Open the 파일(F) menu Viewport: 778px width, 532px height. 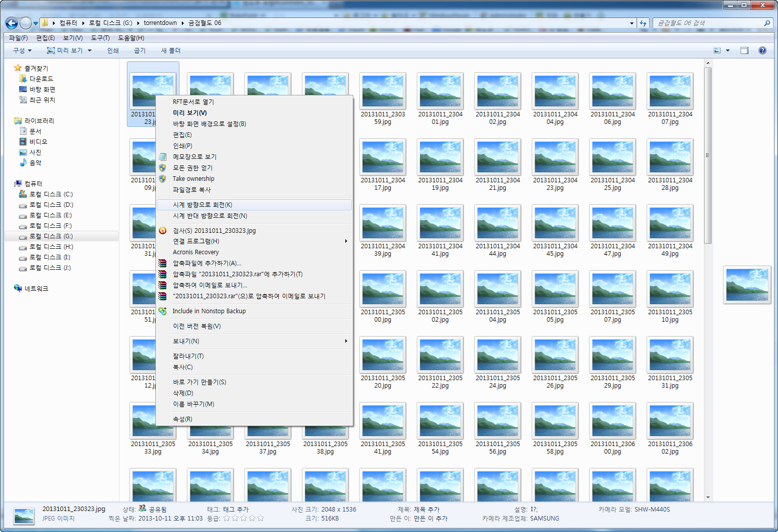[x=18, y=38]
